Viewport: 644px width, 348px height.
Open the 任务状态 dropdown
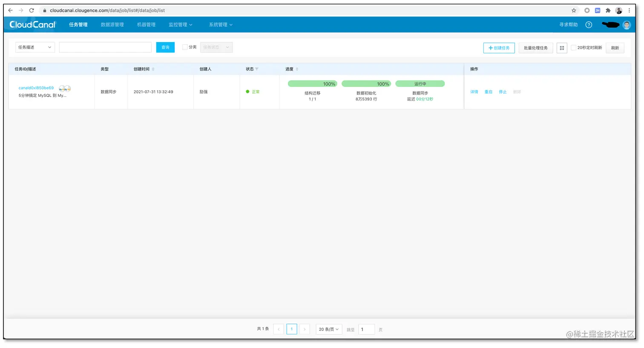216,47
